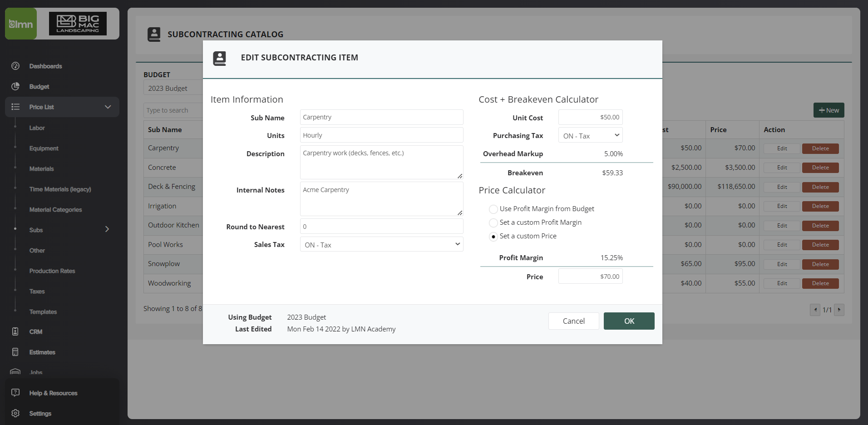Click Concrete row in catalog

point(162,168)
